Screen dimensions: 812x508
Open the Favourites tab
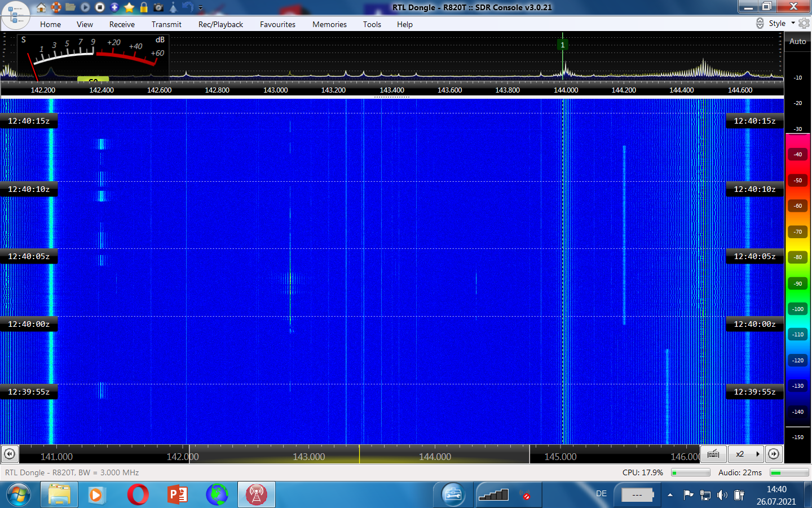[x=277, y=24]
